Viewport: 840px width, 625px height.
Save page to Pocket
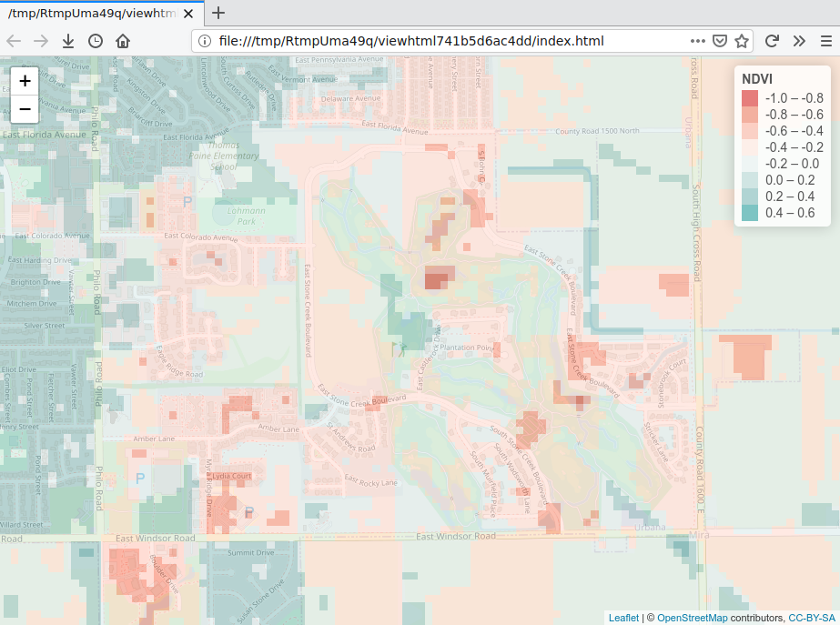point(719,41)
